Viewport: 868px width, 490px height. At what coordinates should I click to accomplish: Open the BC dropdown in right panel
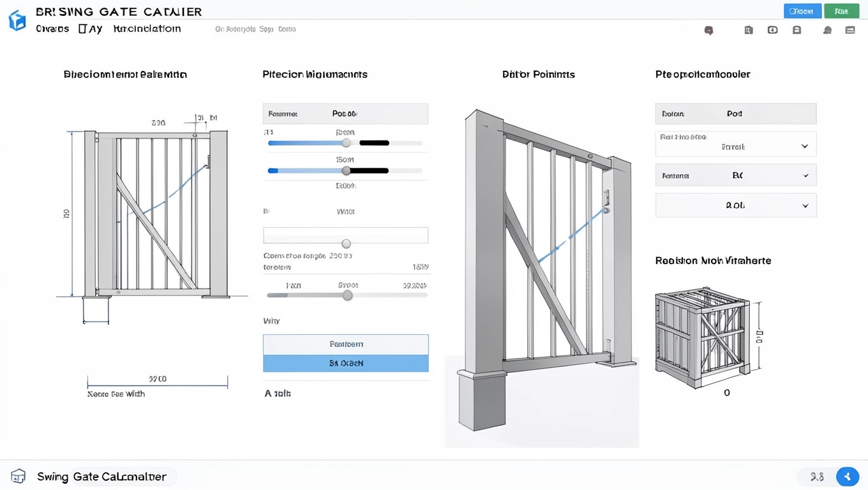(x=736, y=175)
